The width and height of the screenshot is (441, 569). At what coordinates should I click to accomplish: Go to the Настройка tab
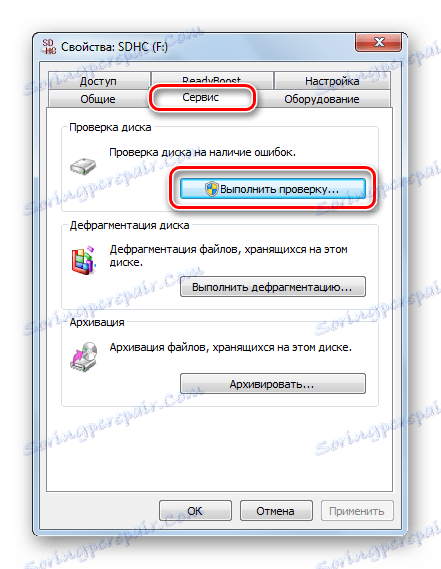(x=332, y=81)
